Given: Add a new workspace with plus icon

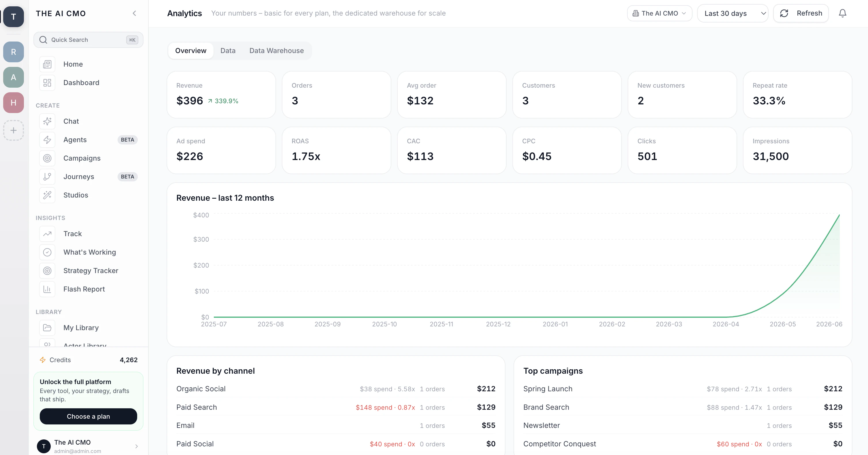Looking at the screenshot, I should click(x=14, y=130).
